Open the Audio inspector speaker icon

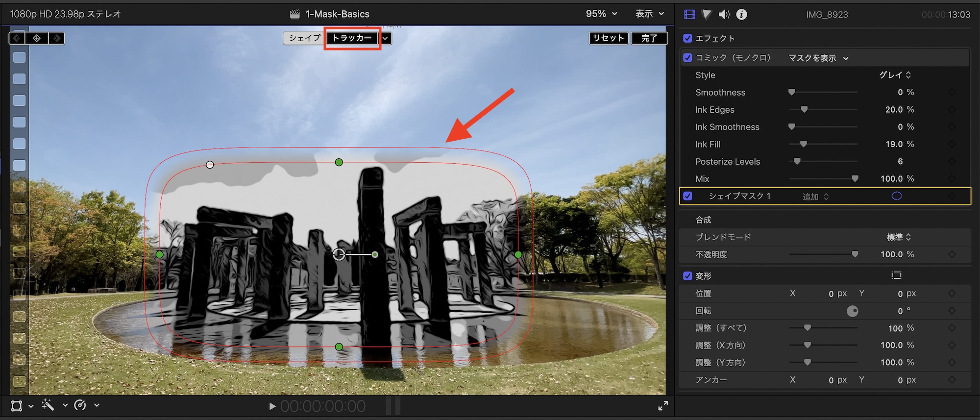pyautogui.click(x=724, y=15)
